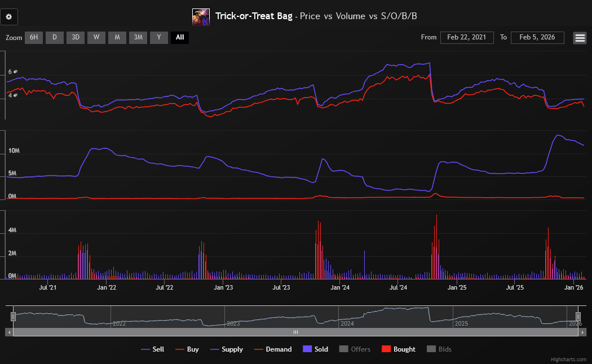Toggle the Sell series in legend

[153, 349]
